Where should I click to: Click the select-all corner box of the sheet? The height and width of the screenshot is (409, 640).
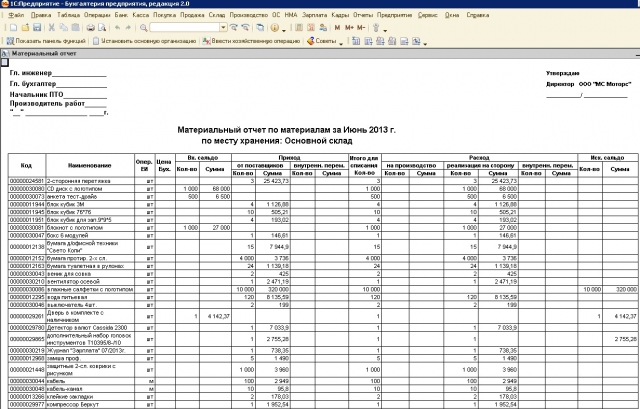pyautogui.click(x=4, y=62)
